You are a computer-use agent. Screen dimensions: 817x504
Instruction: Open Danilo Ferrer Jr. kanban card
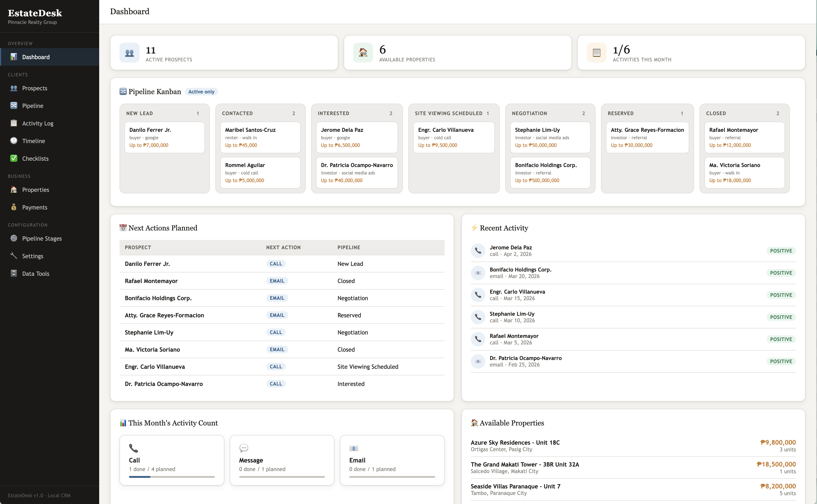point(164,137)
